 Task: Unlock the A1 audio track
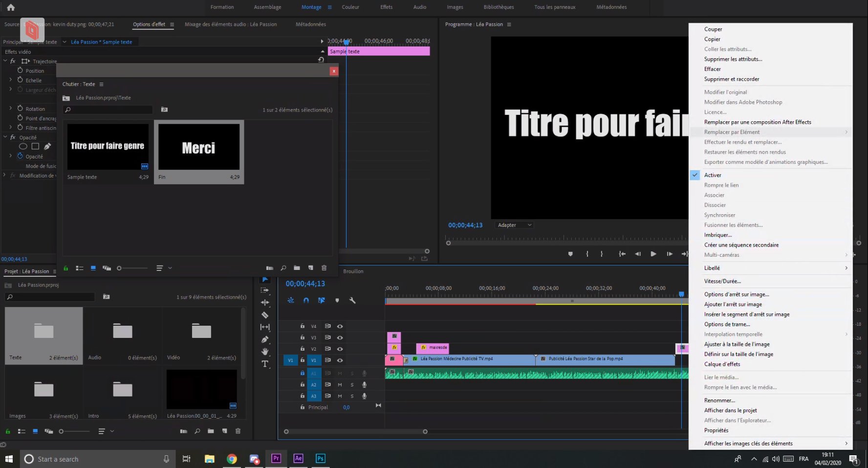pyautogui.click(x=303, y=373)
